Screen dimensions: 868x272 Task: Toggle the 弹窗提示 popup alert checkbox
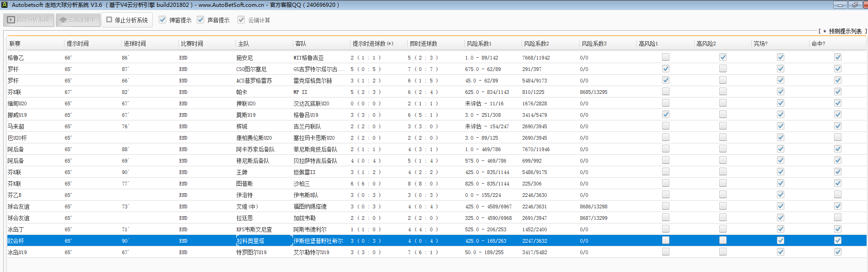pos(162,20)
